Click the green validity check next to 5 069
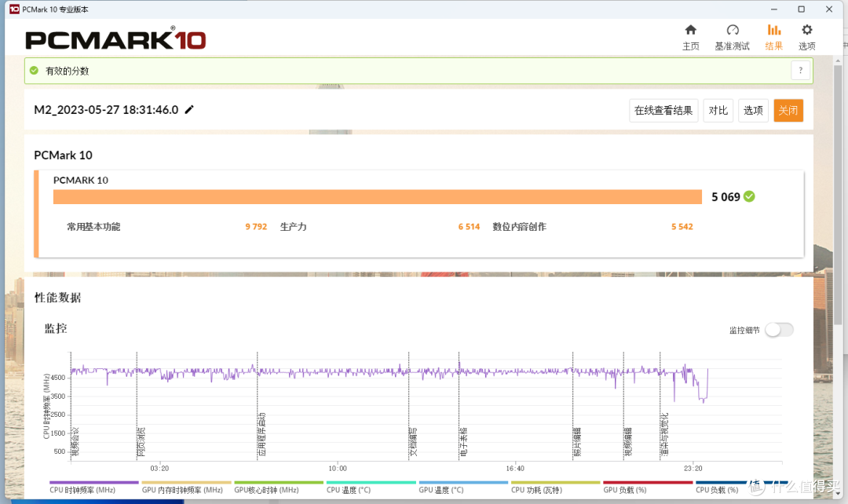The height and width of the screenshot is (504, 848). tap(749, 196)
